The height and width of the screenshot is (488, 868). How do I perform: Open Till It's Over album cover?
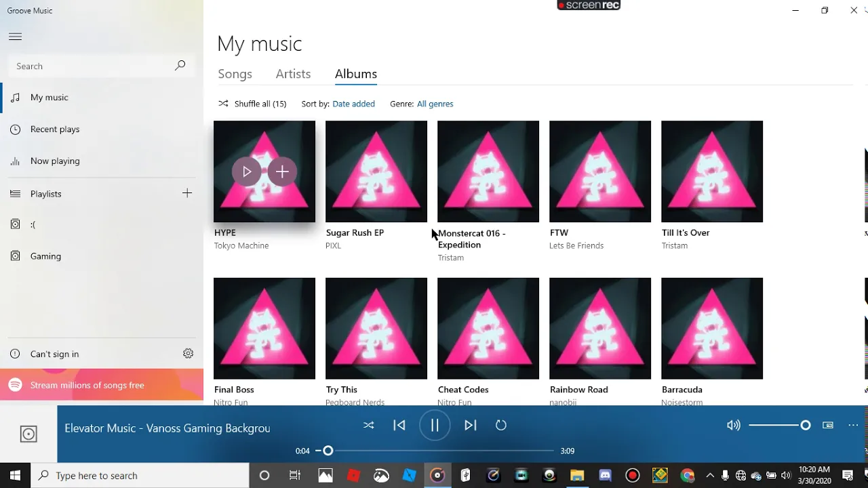tap(712, 171)
